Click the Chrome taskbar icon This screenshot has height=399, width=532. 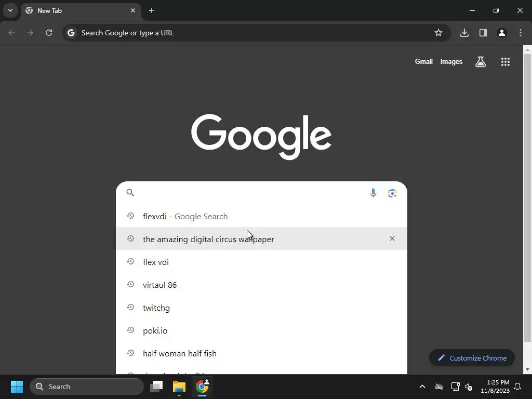click(x=202, y=387)
